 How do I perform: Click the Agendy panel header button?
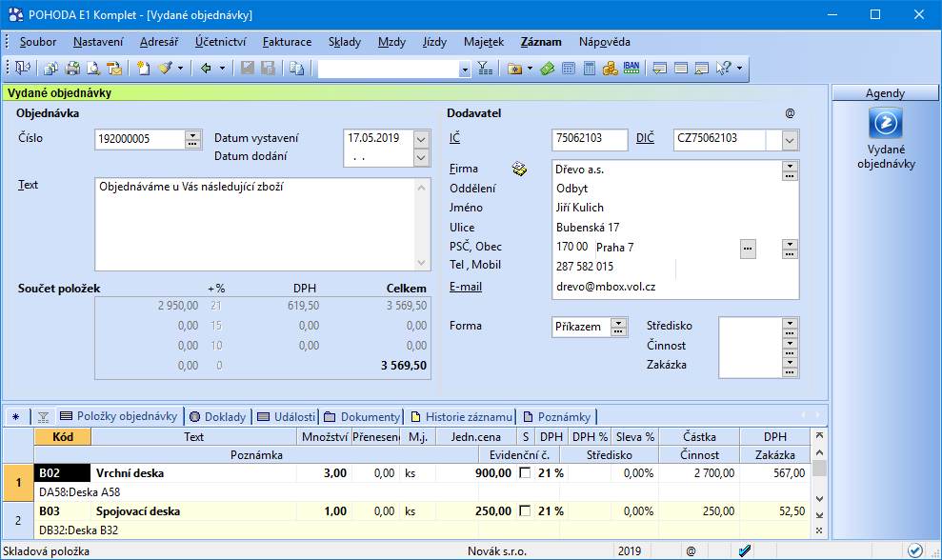pos(885,93)
